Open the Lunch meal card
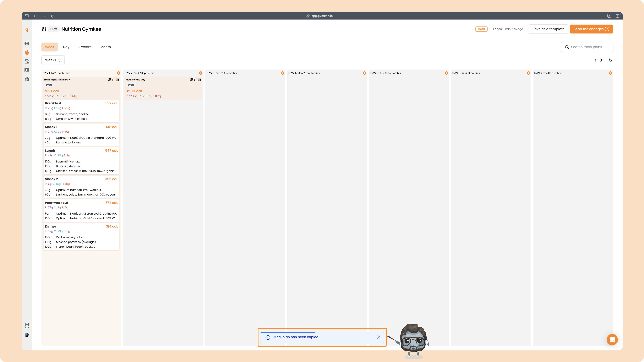This screenshot has width=644, height=362. pyautogui.click(x=81, y=161)
